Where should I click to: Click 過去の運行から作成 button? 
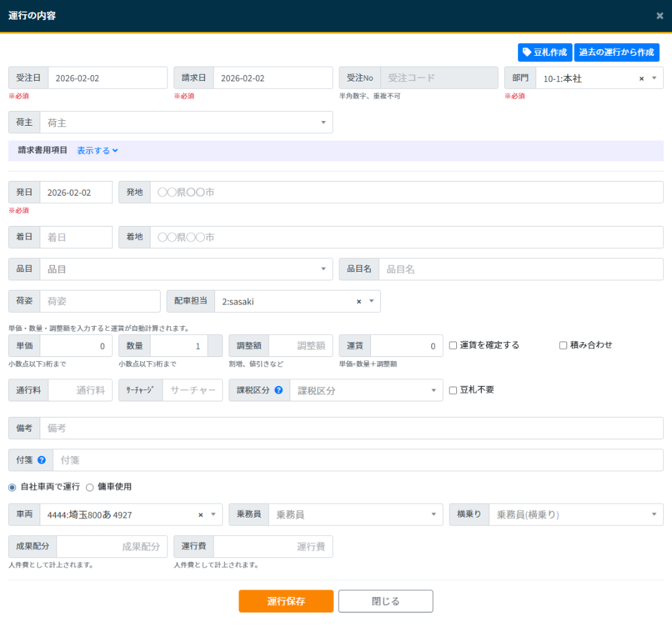616,52
